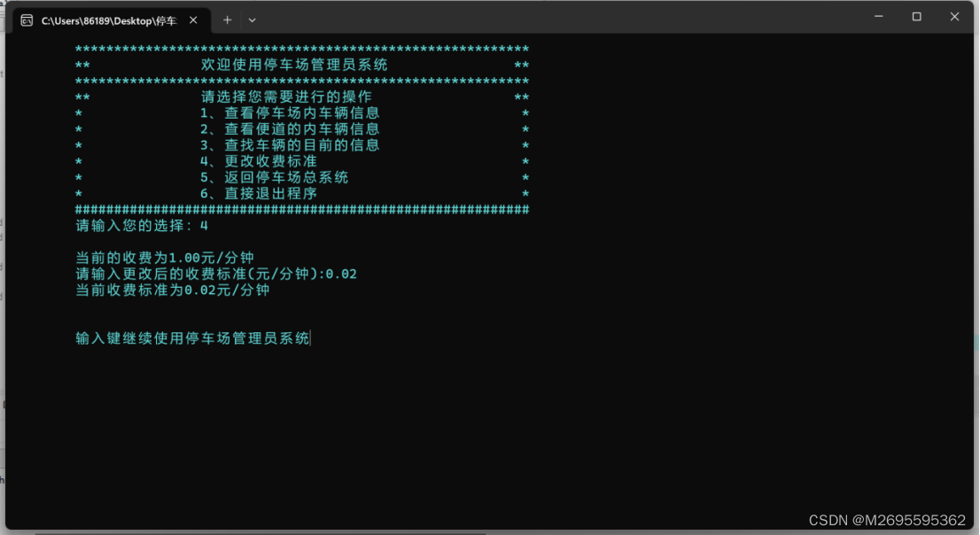Click menu line 2、查看便道的内车辆信息

click(x=290, y=129)
